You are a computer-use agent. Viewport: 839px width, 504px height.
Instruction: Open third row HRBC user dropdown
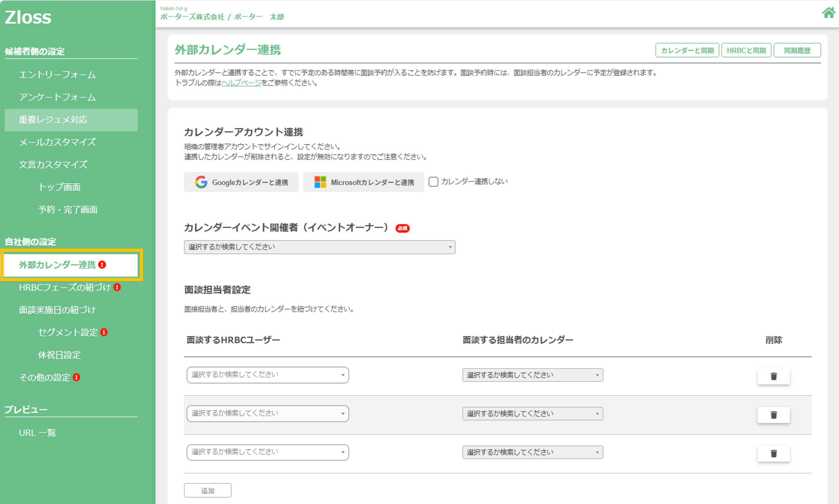tap(267, 452)
